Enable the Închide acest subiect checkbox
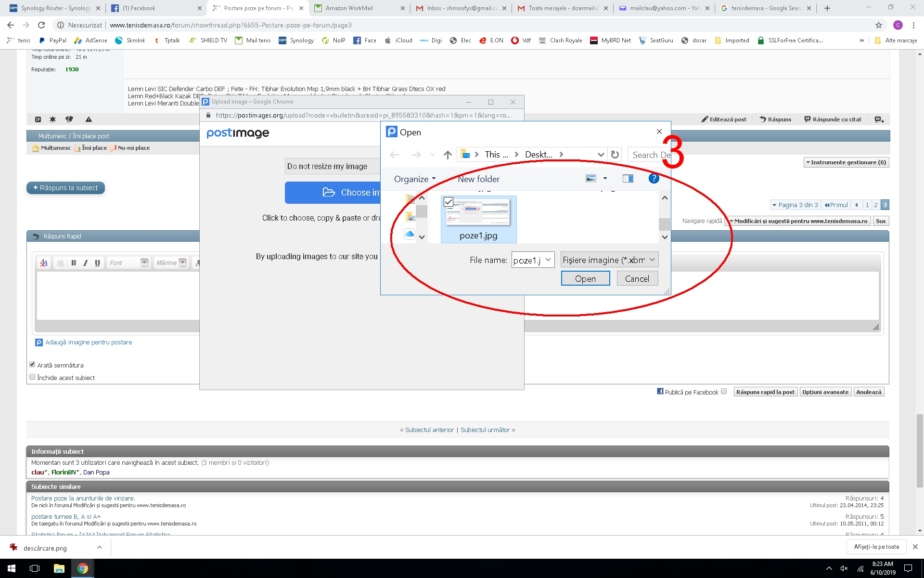Viewport: 924px width, 578px height. [x=32, y=377]
